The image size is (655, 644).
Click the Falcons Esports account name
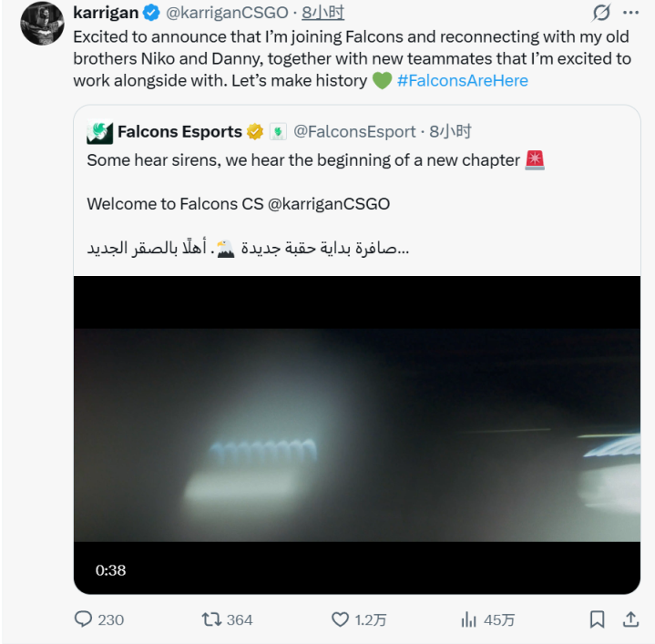point(179,132)
